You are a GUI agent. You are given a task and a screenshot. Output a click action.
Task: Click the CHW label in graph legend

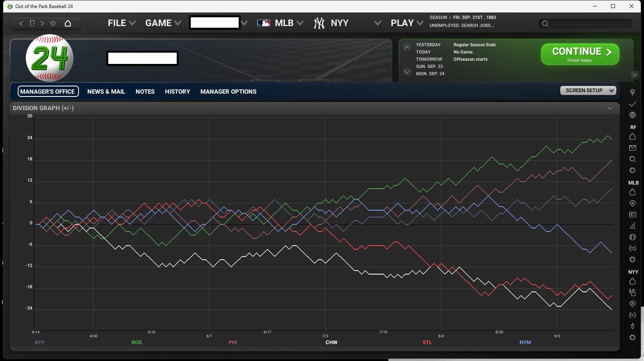(331, 343)
